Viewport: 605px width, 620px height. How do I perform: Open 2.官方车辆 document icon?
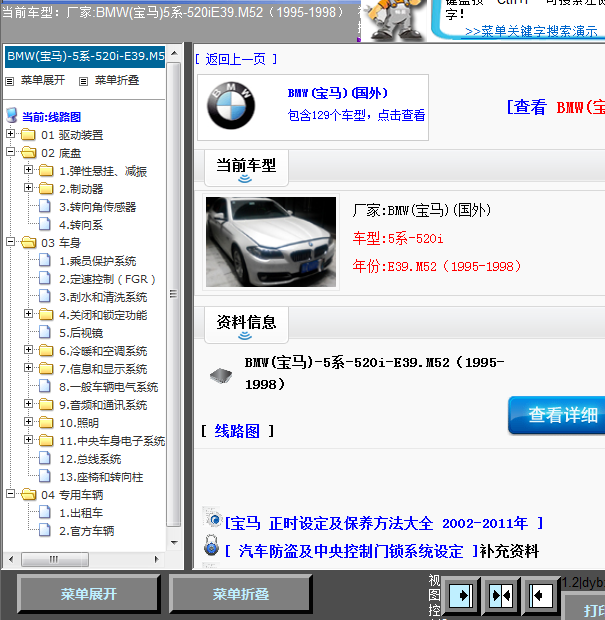tap(45, 530)
